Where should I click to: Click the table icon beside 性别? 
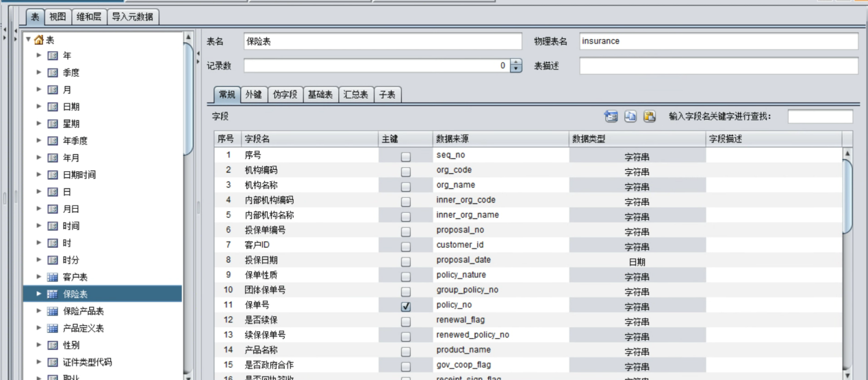[53, 345]
